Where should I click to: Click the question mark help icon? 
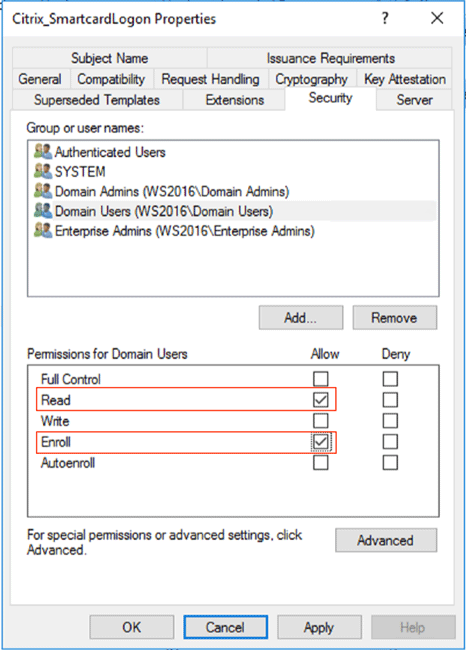(x=385, y=18)
